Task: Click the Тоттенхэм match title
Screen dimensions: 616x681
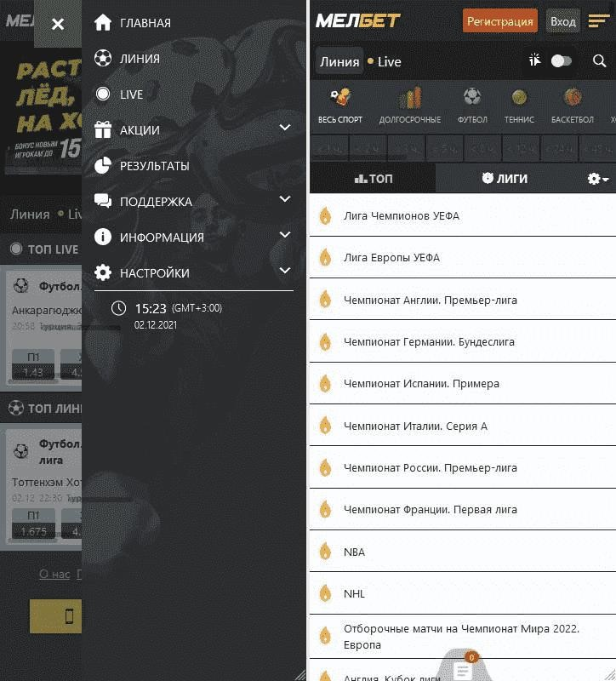Action: [x=47, y=482]
